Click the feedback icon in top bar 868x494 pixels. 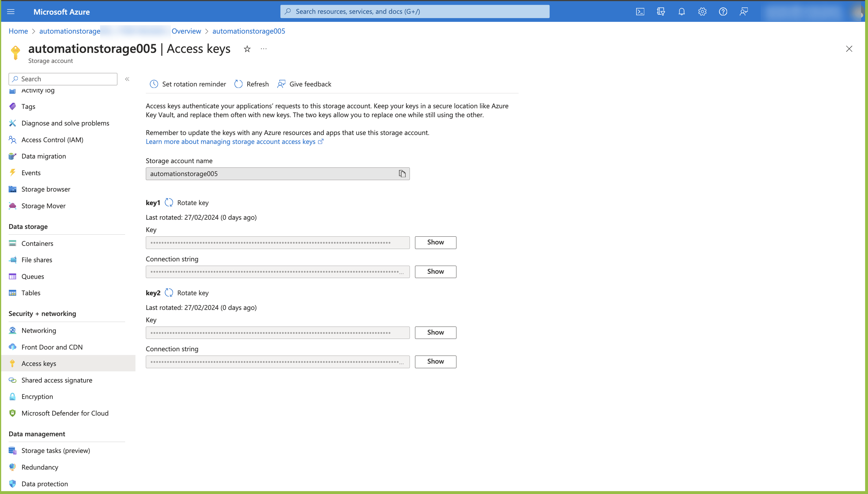(744, 12)
